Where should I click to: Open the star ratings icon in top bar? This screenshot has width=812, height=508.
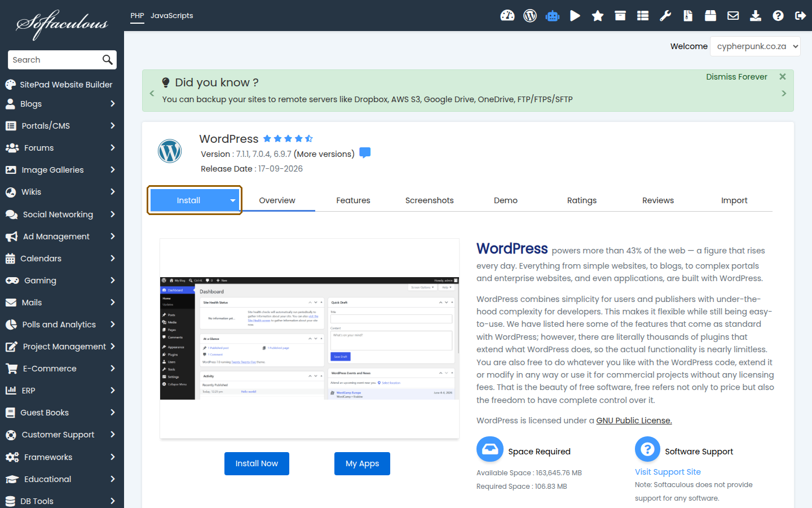pos(598,16)
